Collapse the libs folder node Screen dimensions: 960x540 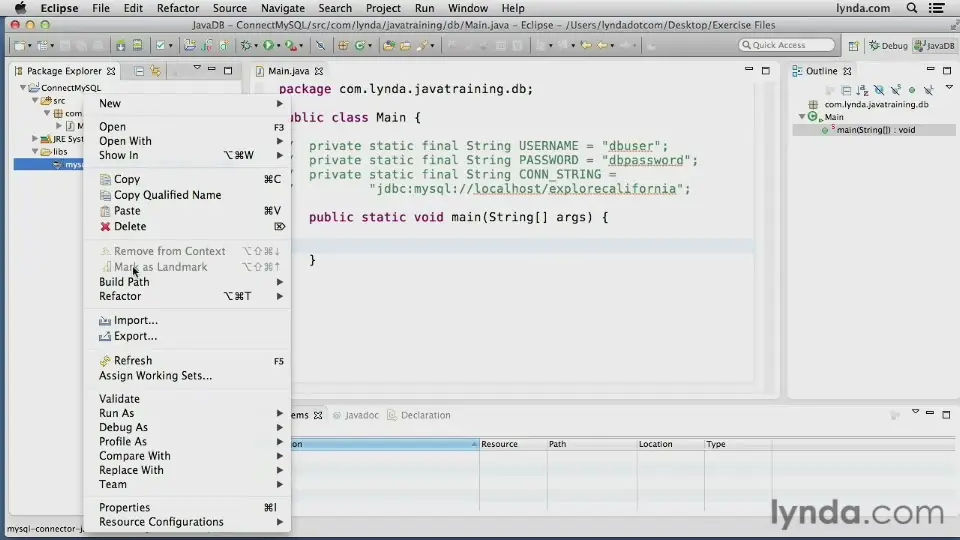pyautogui.click(x=35, y=151)
